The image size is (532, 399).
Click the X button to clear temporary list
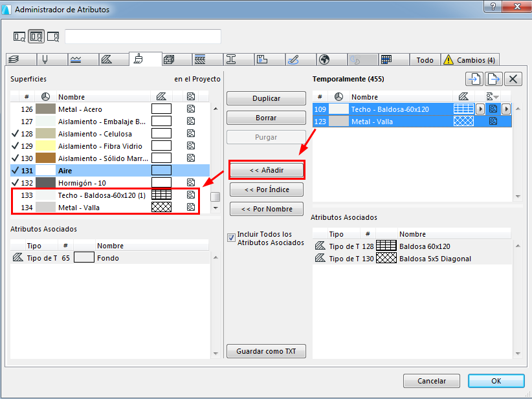click(x=513, y=79)
